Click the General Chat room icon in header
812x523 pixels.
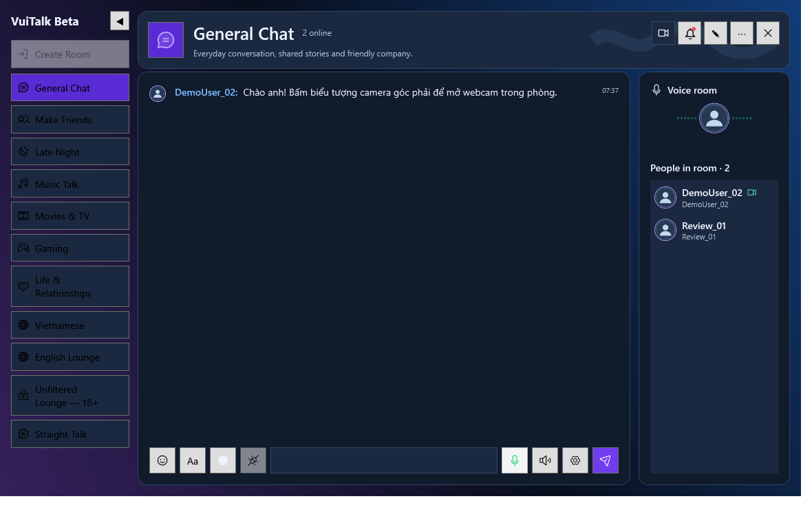[x=166, y=40]
